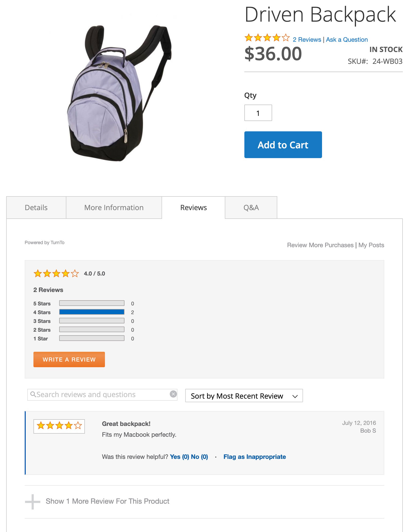Click the star rating beside the product title
Screen dimensions: 410x532
pos(267,38)
